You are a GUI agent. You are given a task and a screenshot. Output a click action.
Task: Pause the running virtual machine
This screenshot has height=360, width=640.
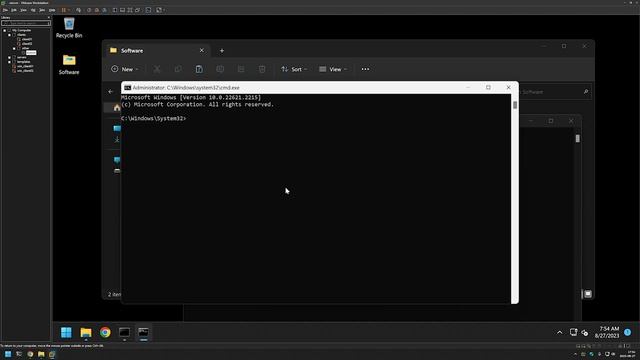(63, 10)
